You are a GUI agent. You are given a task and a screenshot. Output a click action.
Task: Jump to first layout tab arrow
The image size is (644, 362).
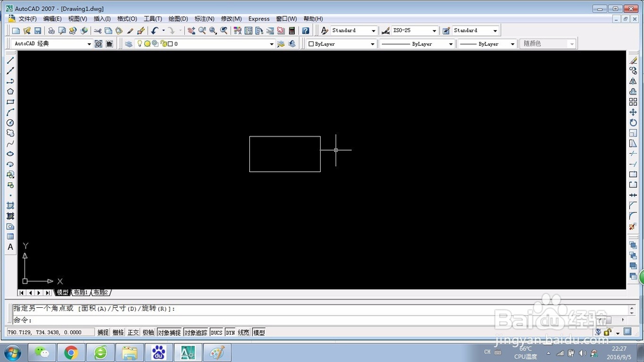(21, 292)
